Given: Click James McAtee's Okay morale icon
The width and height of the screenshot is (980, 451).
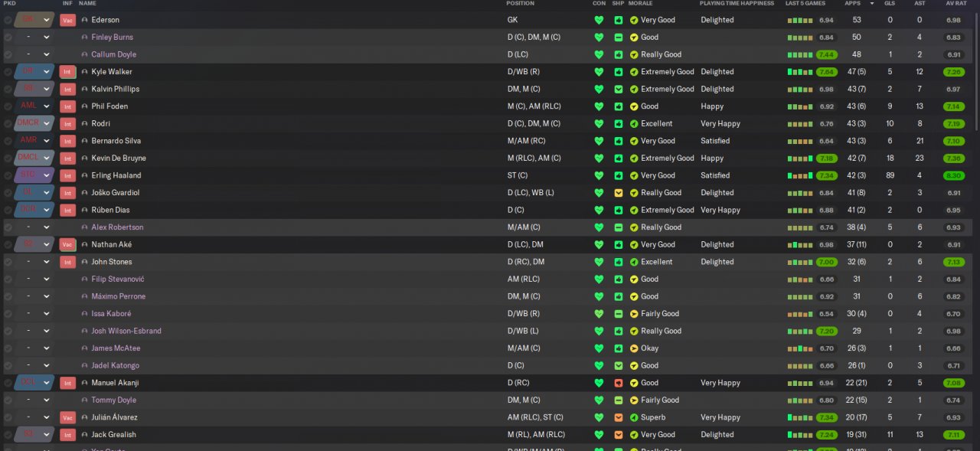Looking at the screenshot, I should coord(634,348).
